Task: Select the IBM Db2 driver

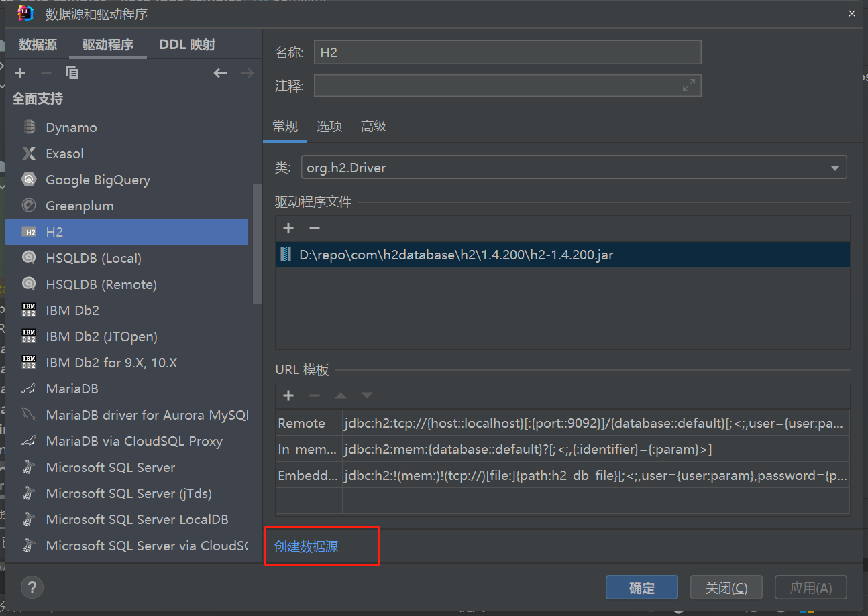Action: 127,310
